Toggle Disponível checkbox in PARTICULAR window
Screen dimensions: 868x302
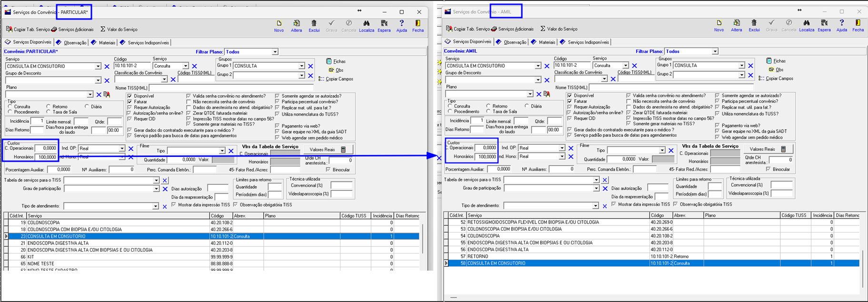[130, 96]
